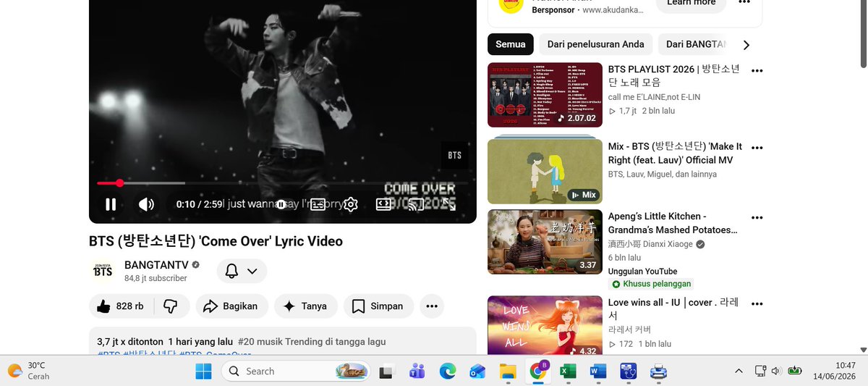Image resolution: width=868 pixels, height=386 pixels.
Task: Cast video to a TV device
Action: [416, 204]
